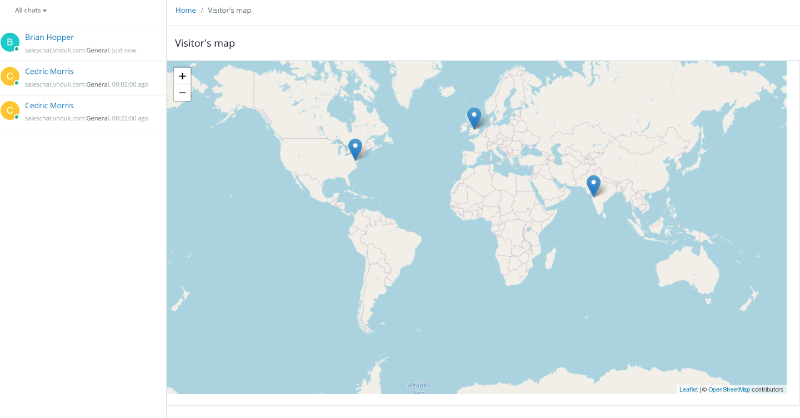Click '00:22:00 ago' timestamp text
This screenshot has height=418, width=800.
click(x=130, y=118)
